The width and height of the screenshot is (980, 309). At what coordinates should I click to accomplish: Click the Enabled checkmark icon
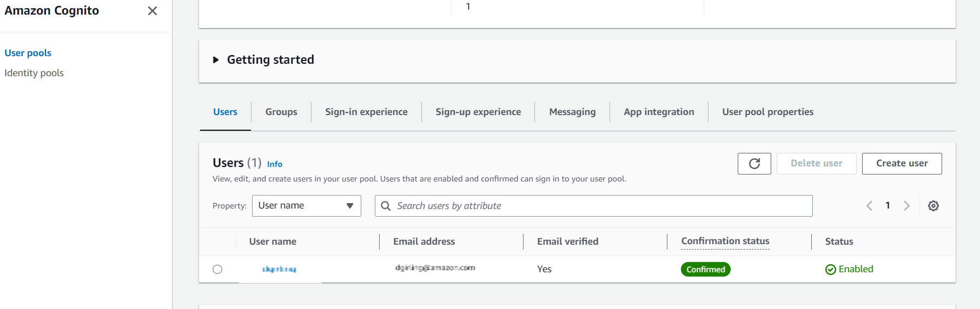[831, 270]
